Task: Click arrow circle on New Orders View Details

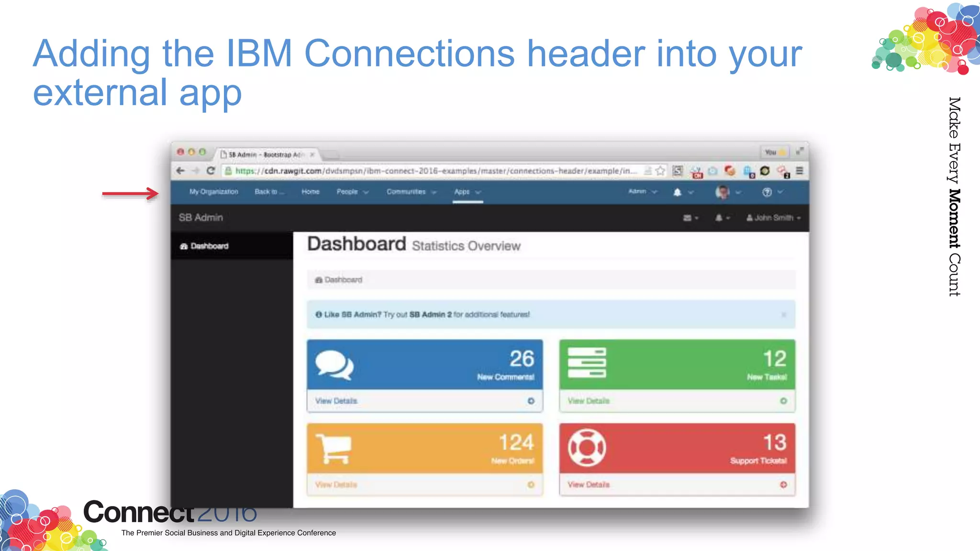Action: (531, 485)
